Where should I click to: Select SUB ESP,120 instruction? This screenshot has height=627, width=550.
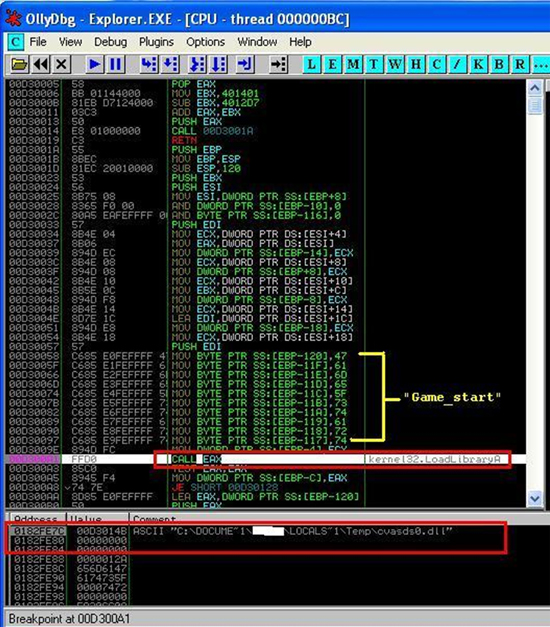265,168
